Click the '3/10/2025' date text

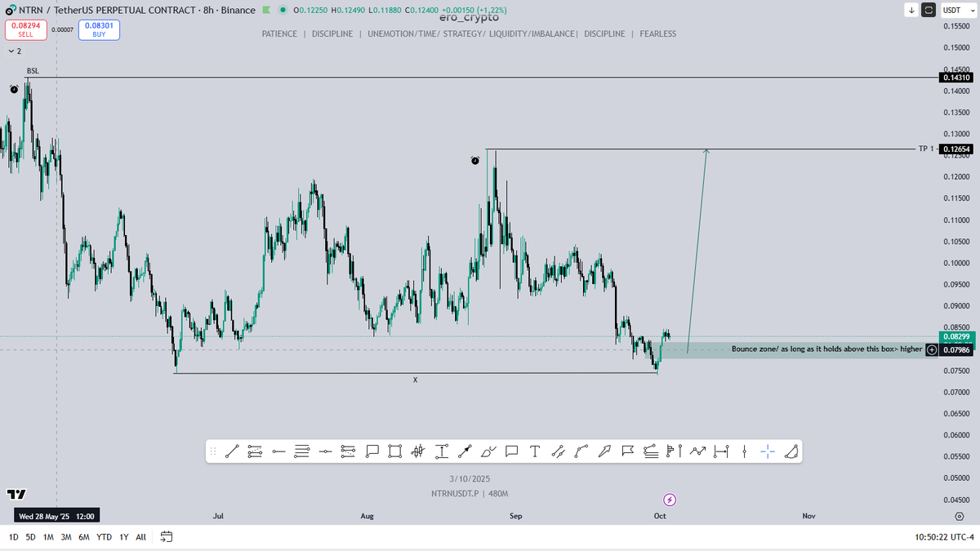tap(470, 479)
